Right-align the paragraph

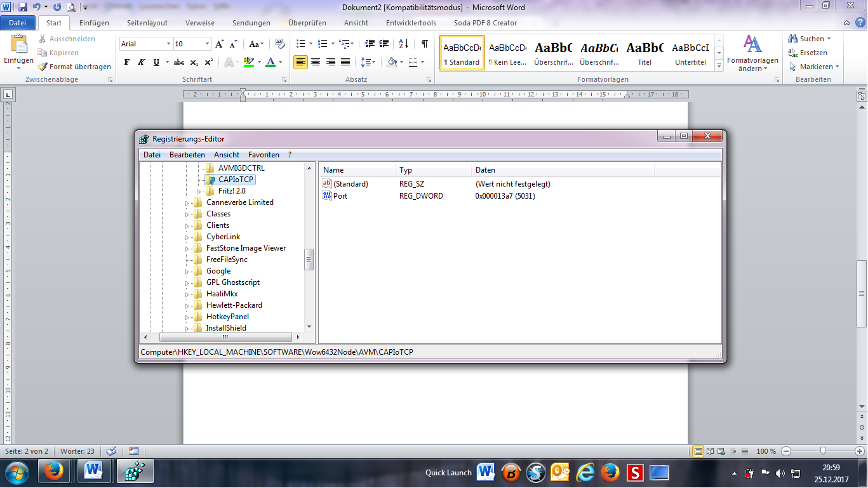click(330, 62)
